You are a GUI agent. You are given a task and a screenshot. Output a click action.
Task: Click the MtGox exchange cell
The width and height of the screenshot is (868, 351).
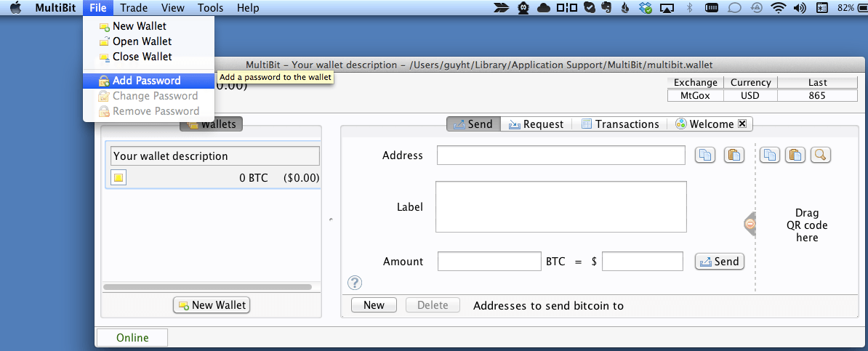pos(695,95)
